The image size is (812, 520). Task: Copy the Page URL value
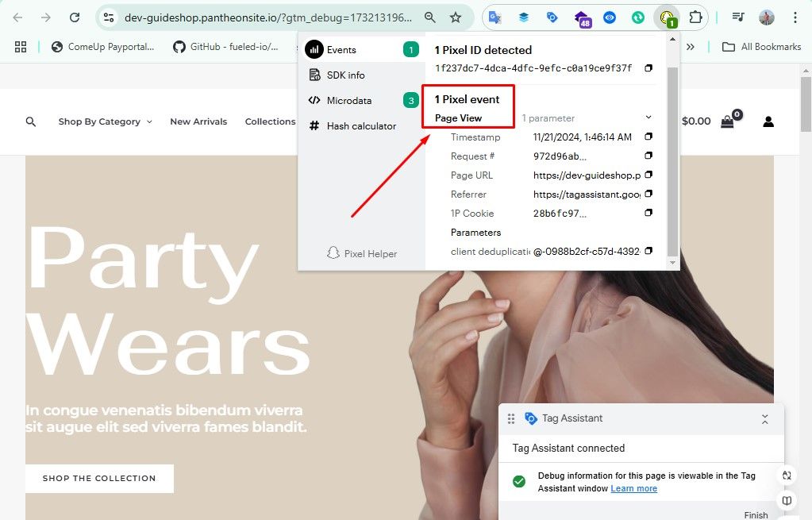point(648,175)
